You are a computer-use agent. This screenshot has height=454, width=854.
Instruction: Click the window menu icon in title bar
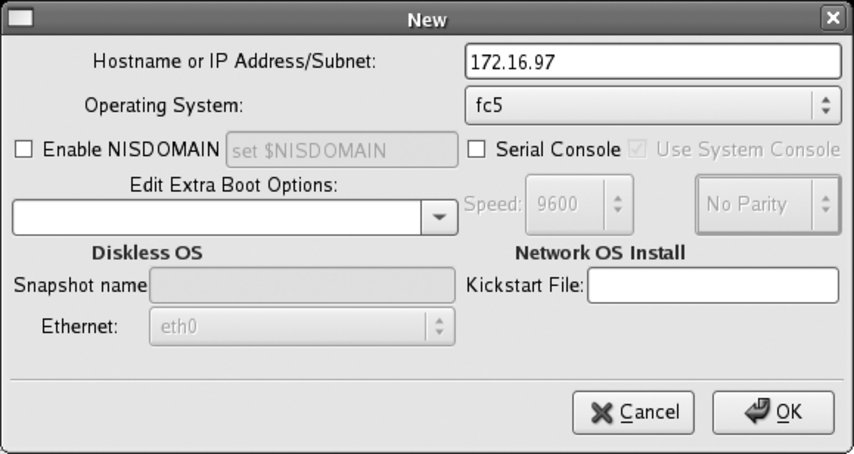pos(21,18)
